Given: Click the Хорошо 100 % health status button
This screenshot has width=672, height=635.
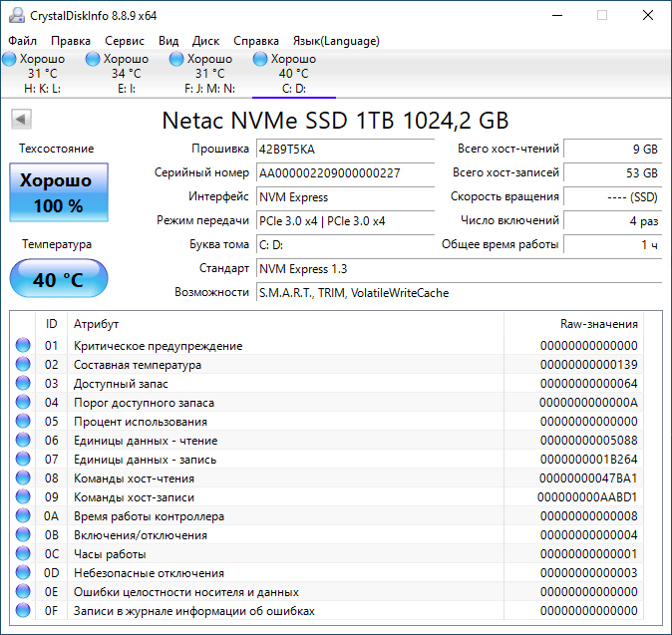Looking at the screenshot, I should [59, 192].
